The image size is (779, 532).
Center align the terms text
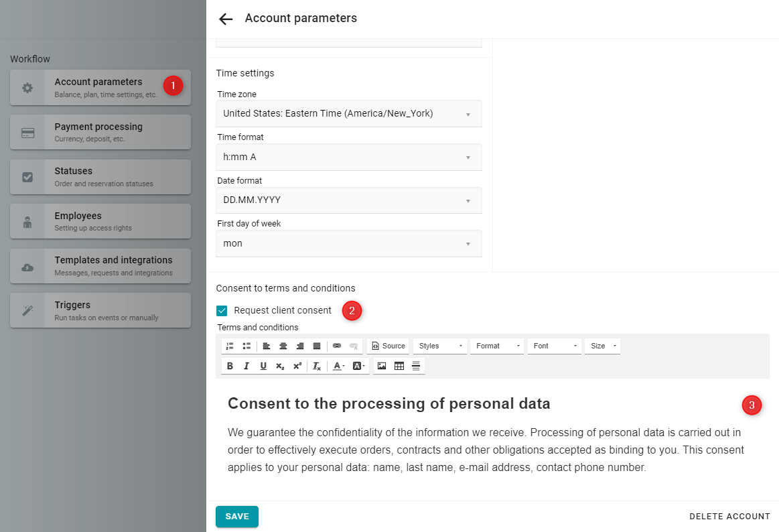click(x=283, y=346)
